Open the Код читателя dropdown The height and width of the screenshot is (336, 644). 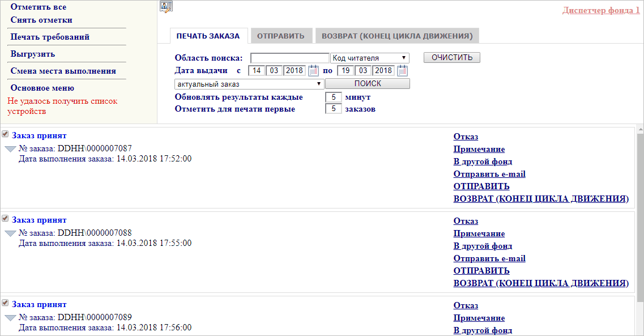click(x=369, y=58)
